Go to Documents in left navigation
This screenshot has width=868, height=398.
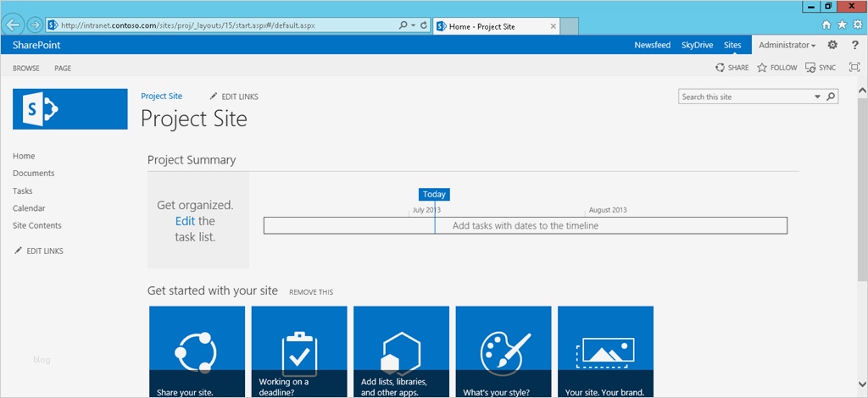tap(33, 174)
